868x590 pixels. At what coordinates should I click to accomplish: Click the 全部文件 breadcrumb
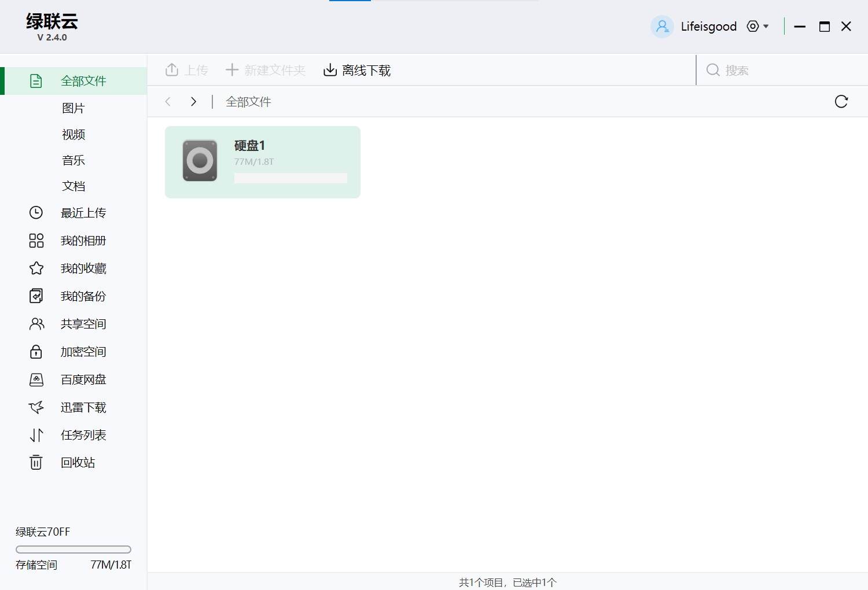[x=248, y=102]
